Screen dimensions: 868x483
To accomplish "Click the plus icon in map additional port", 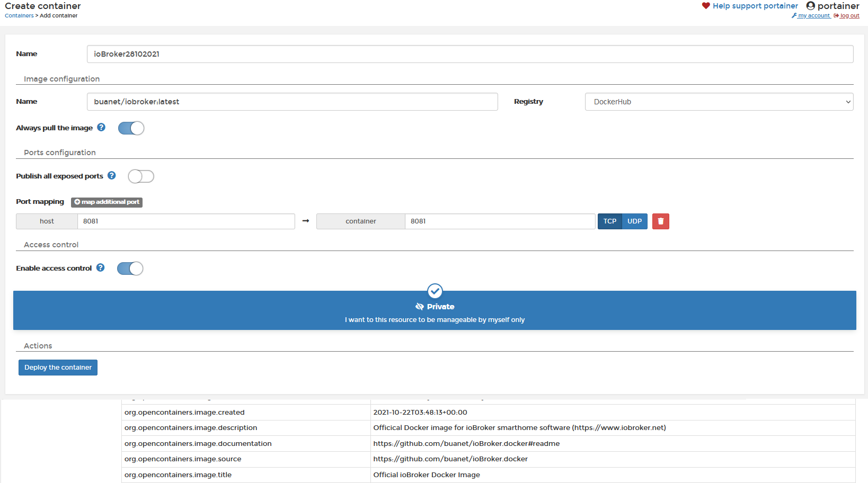I will (x=77, y=202).
